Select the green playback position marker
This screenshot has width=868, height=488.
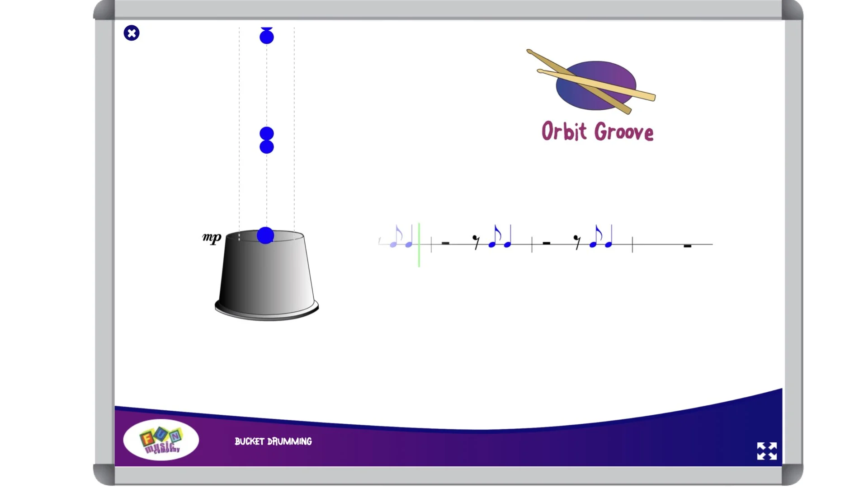tap(419, 244)
